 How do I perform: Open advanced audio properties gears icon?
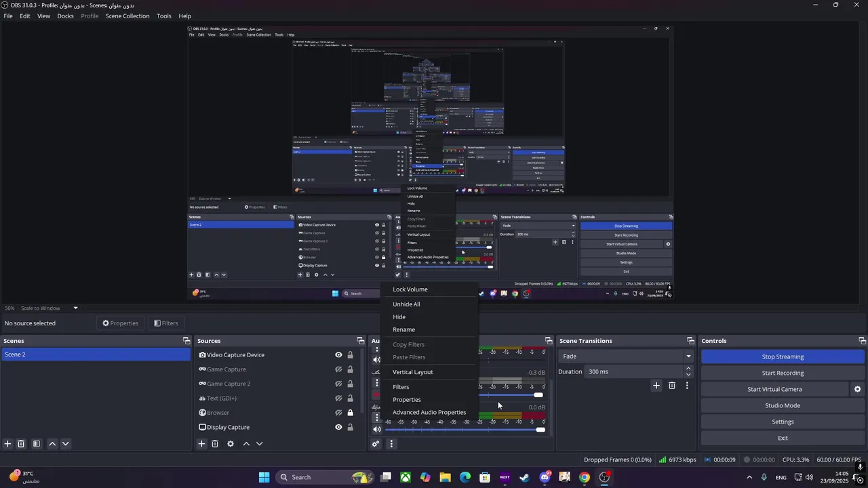[x=376, y=444]
